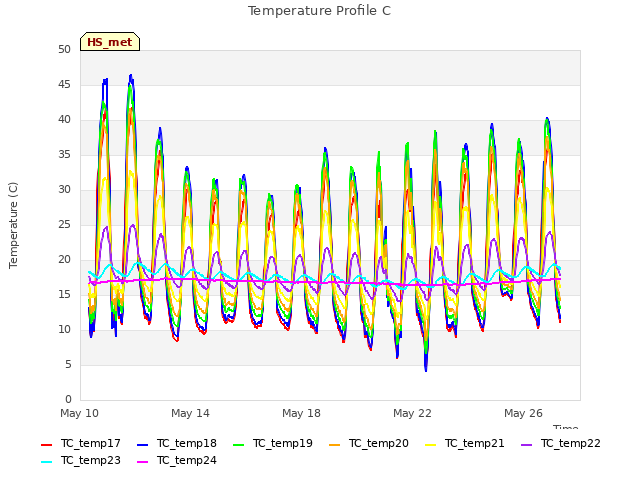The height and width of the screenshot is (480, 640).
Task: Click the 15 y-axis tick label
Action: tap(64, 294)
